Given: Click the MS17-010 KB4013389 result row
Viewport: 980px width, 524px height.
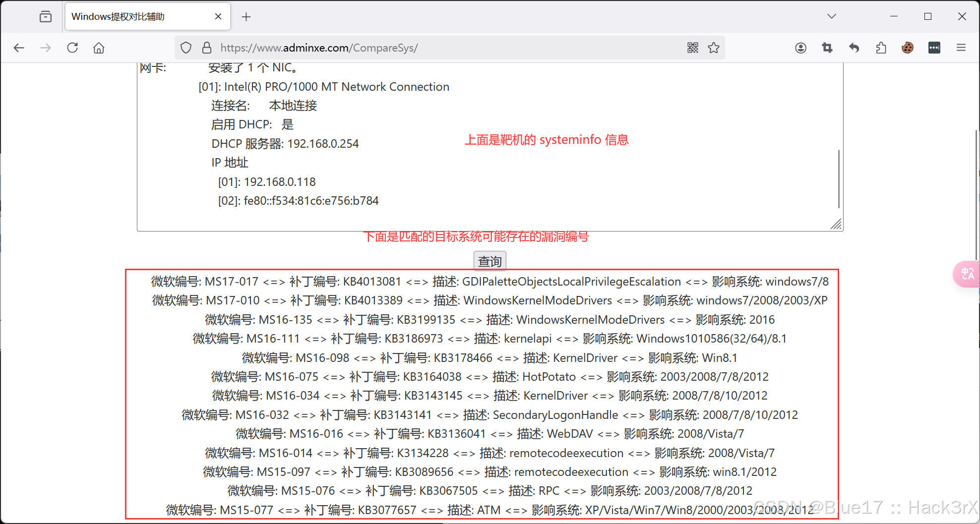Looking at the screenshot, I should click(x=490, y=300).
